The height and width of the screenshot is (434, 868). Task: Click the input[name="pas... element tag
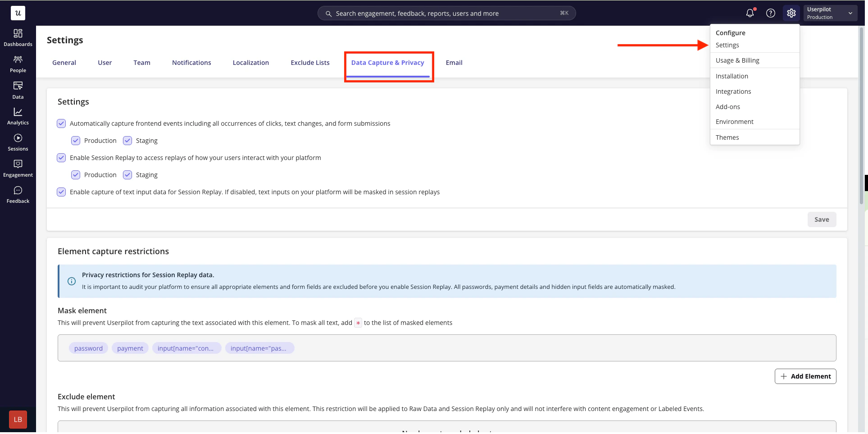(x=259, y=348)
